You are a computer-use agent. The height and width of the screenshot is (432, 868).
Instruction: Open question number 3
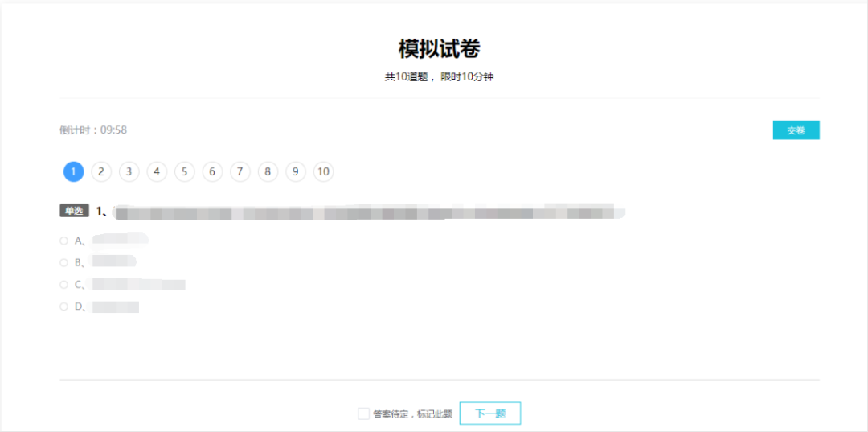tap(129, 171)
